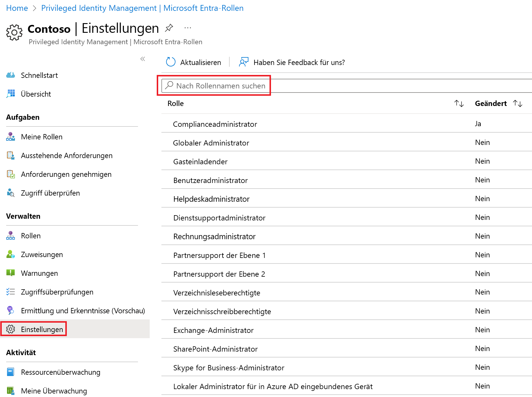532x397 pixels.
Task: Open Ressourcenüberwachung
Action: click(61, 372)
